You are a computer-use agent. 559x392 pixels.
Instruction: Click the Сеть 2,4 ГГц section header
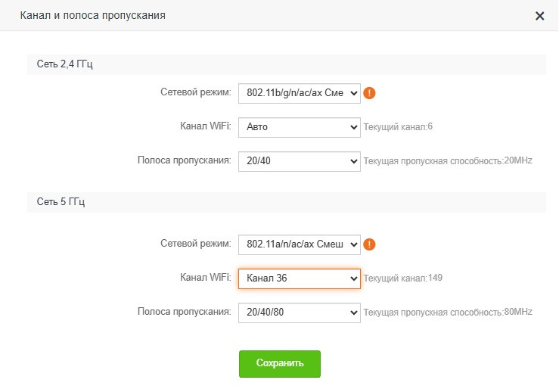tap(65, 64)
